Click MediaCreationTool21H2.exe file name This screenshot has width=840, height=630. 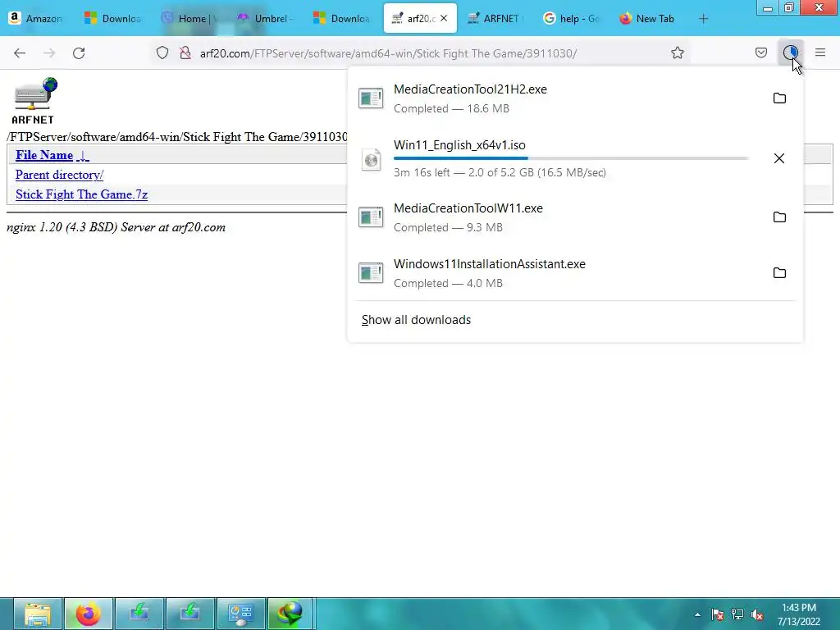[470, 89]
